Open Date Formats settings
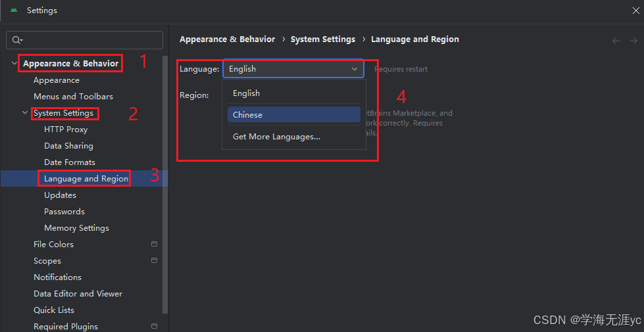Image resolution: width=644 pixels, height=332 pixels. [x=70, y=162]
